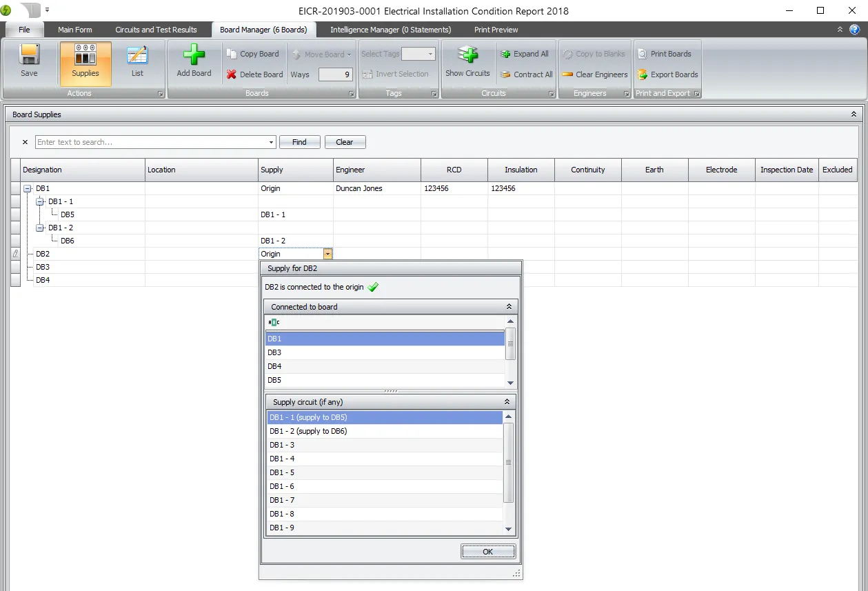This screenshot has width=868, height=591.
Task: Switch to the List view icon
Action: click(137, 62)
